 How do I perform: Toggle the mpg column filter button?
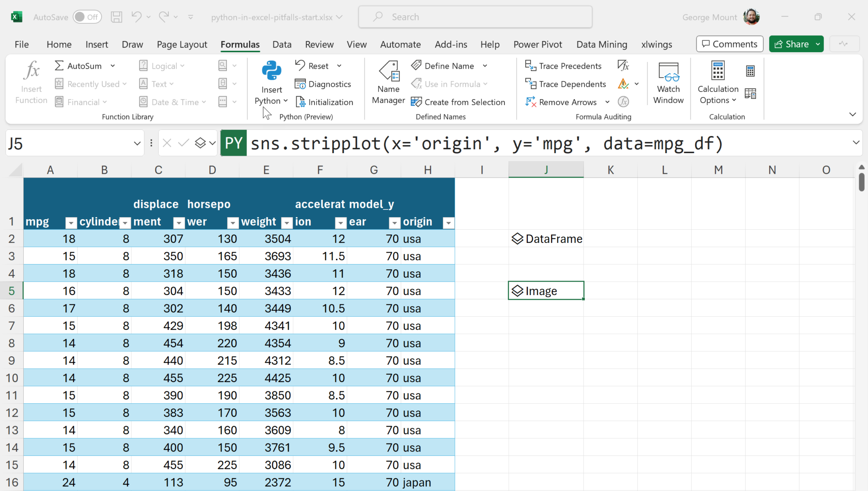click(71, 222)
